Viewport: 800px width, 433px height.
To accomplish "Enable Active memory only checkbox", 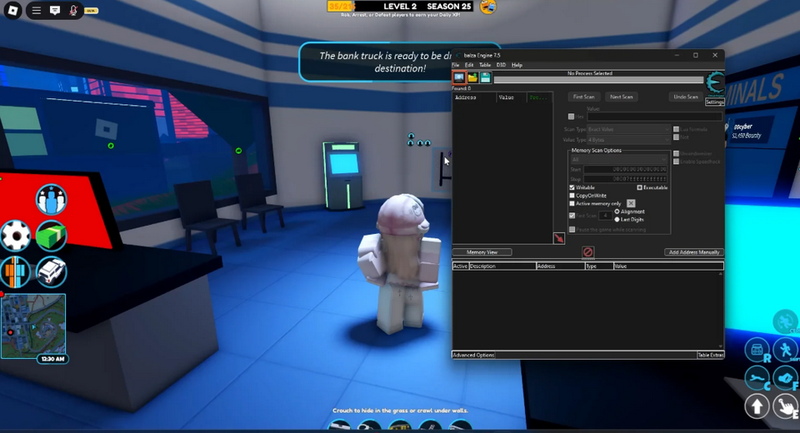I will [572, 203].
